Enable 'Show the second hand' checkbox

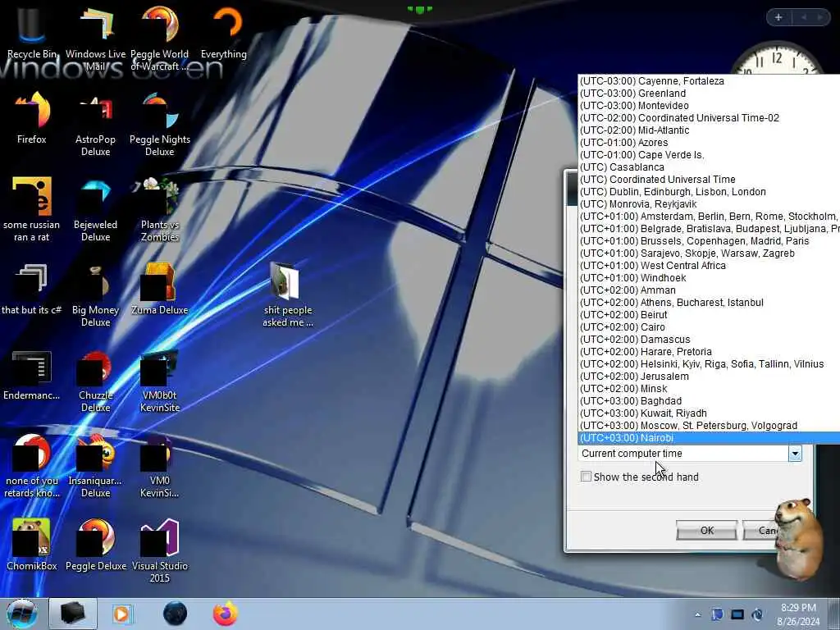coord(586,477)
